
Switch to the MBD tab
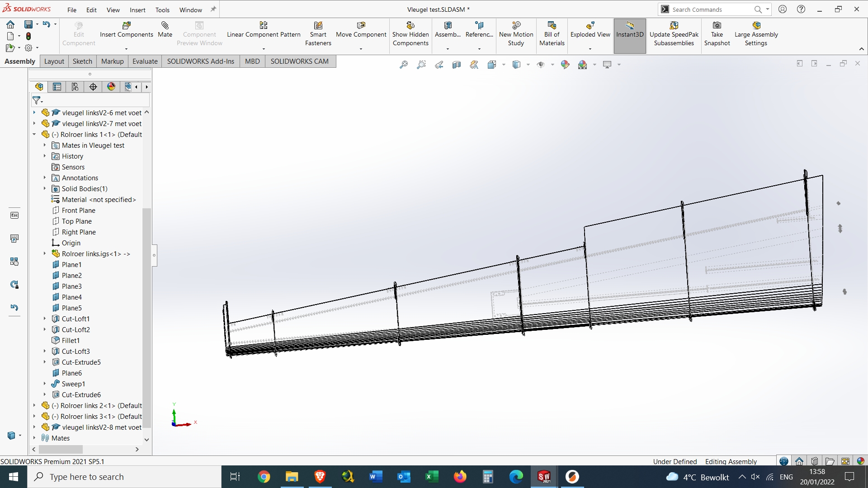252,61
